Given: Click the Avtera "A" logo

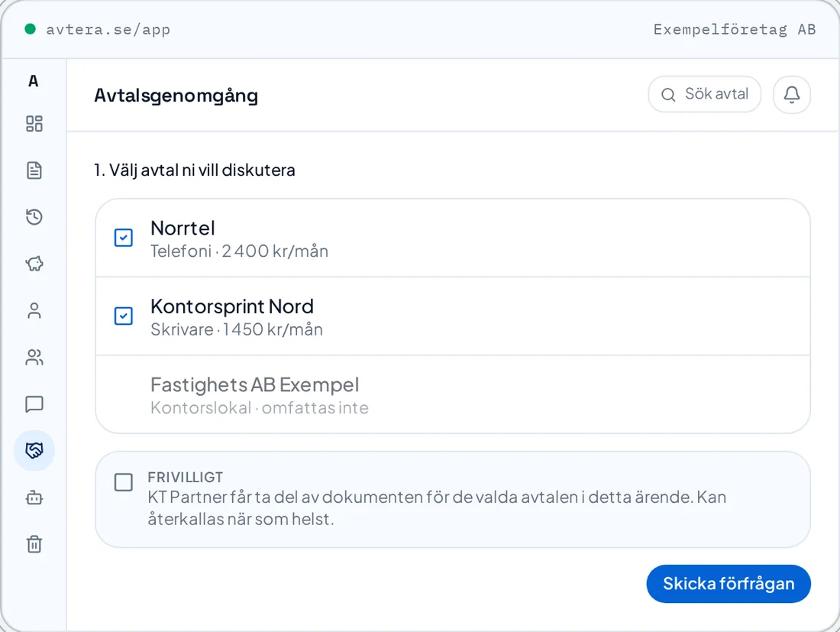Looking at the screenshot, I should [x=33, y=81].
